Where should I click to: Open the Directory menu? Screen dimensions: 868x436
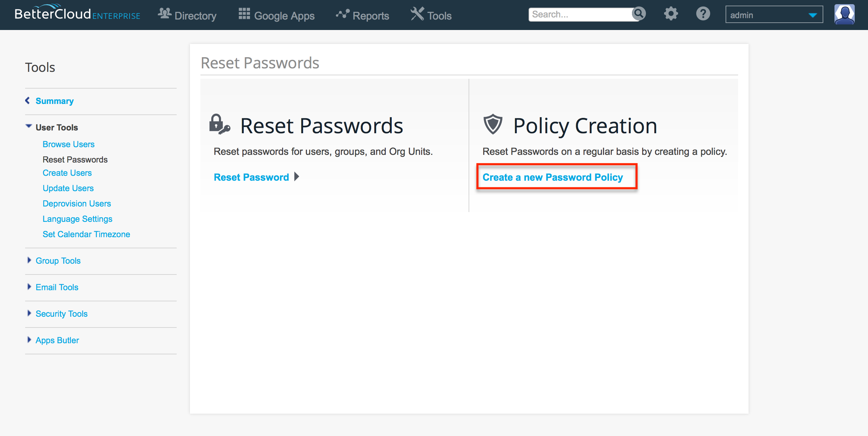[187, 15]
